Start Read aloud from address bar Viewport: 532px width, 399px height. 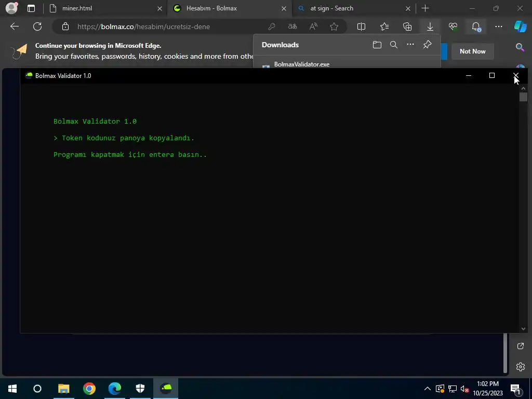pos(313,26)
